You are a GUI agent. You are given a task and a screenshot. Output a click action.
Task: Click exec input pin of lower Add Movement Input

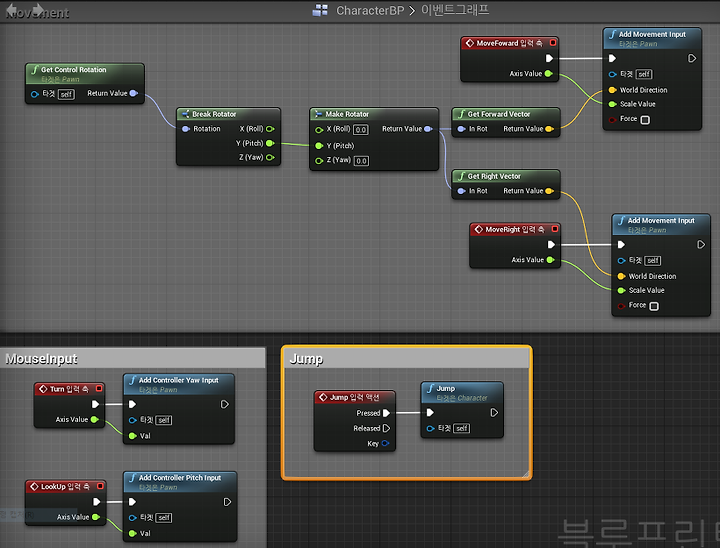click(621, 244)
